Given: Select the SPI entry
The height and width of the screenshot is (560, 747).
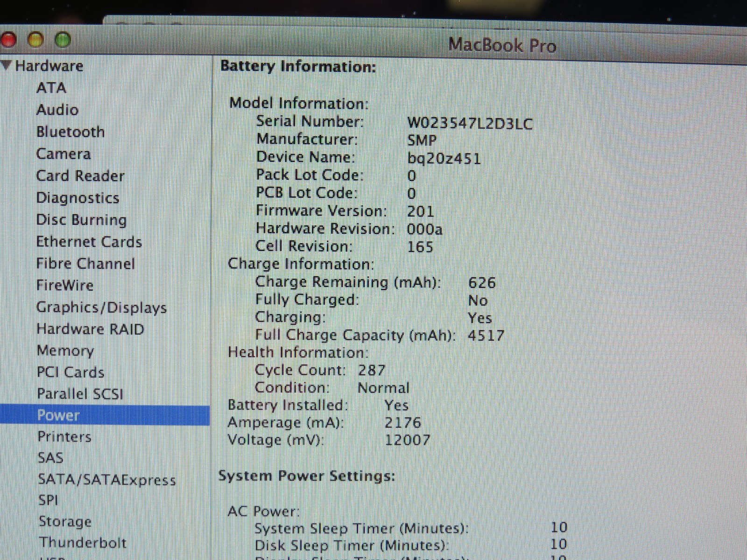Looking at the screenshot, I should [x=48, y=500].
